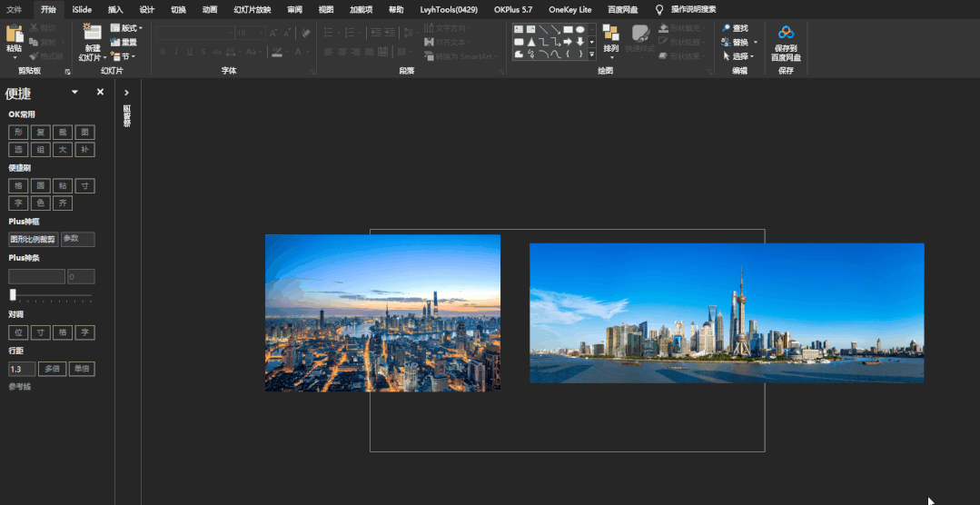
Task: Click the Paste (粘贴) icon
Action: (x=14, y=35)
